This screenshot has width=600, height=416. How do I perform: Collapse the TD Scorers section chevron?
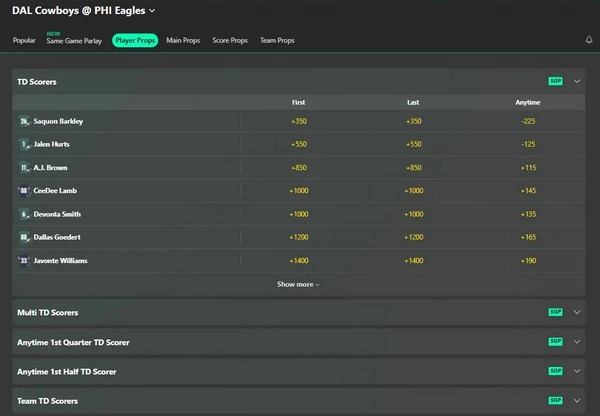click(x=577, y=81)
